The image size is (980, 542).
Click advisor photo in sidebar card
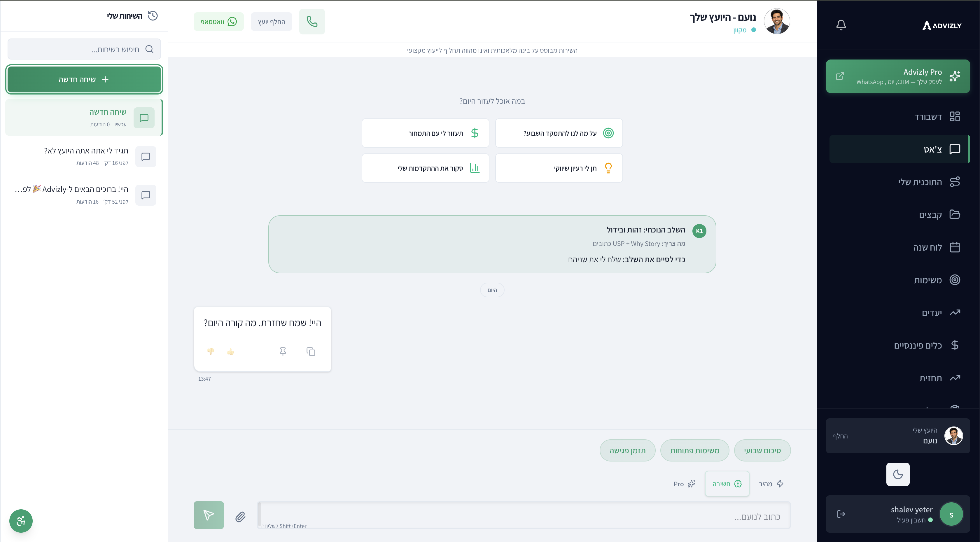pyautogui.click(x=953, y=436)
